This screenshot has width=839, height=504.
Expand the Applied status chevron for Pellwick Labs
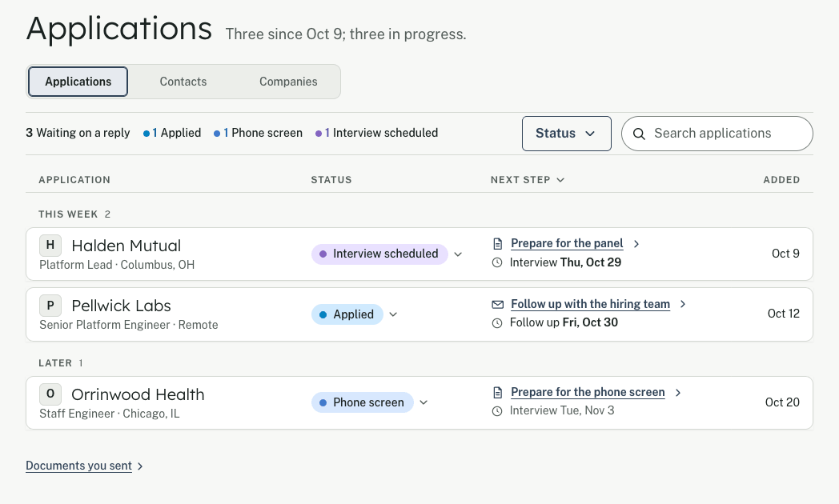tap(393, 314)
